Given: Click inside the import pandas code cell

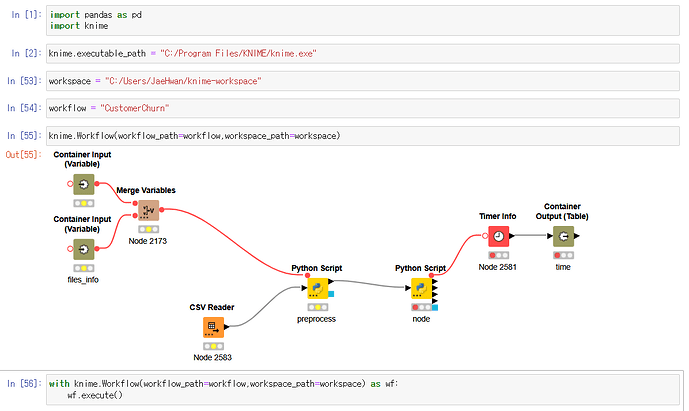Looking at the screenshot, I should 363,21.
